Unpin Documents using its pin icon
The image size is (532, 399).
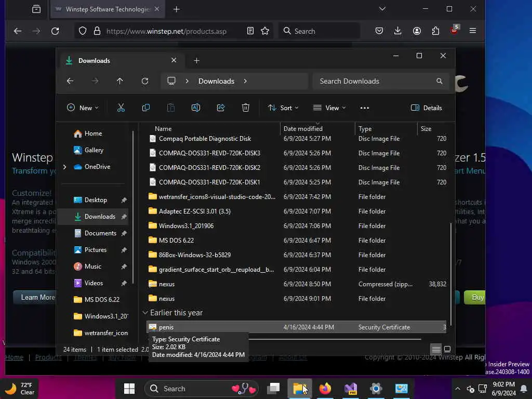(124, 233)
